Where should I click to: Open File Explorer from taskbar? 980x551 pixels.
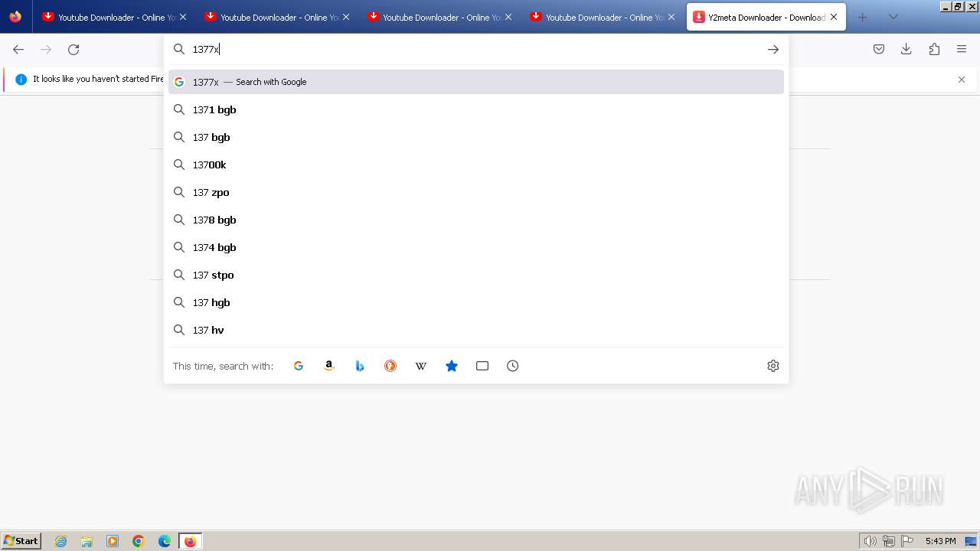(87, 541)
